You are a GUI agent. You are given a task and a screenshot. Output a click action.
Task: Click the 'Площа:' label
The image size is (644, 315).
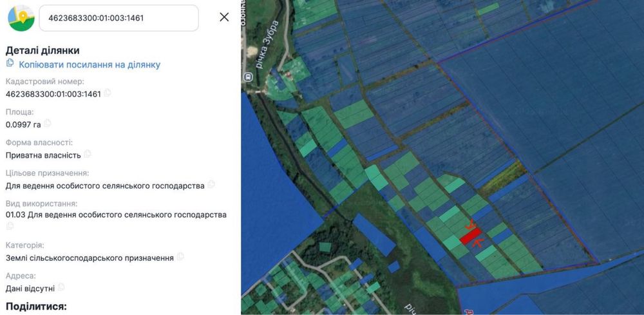[20, 111]
